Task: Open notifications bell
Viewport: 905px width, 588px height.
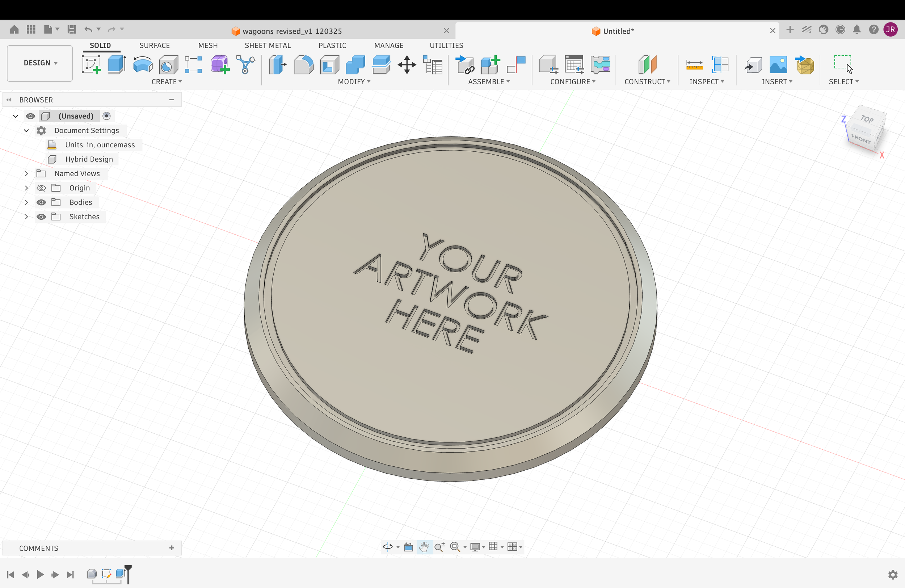Action: click(x=857, y=30)
